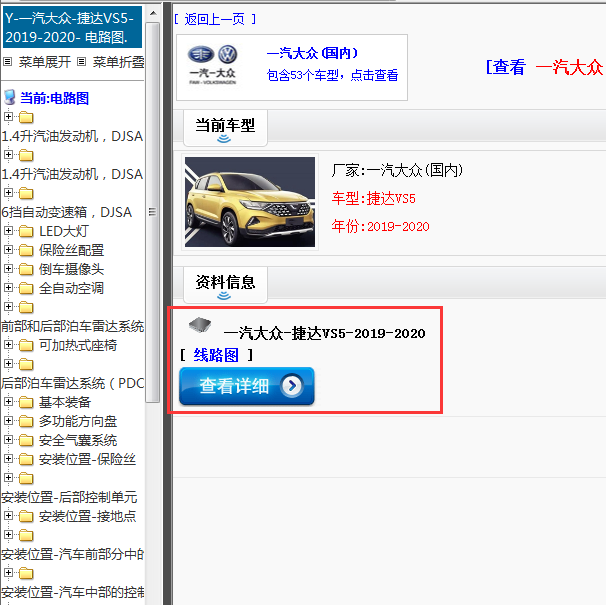Open the 一汽大众 (国内) brand link

click(312, 53)
